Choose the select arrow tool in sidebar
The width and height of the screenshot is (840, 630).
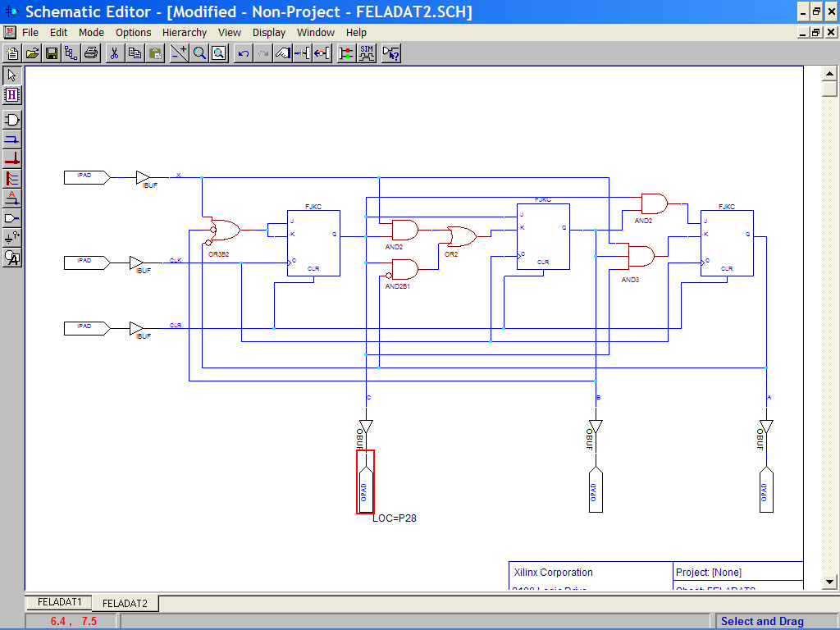(11, 75)
